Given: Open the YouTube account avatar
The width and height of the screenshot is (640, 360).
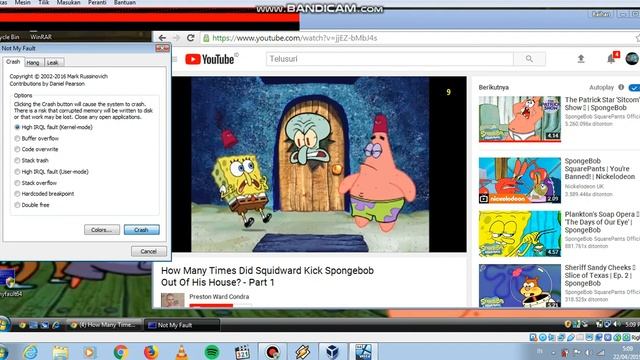Looking at the screenshot, I should 632,58.
